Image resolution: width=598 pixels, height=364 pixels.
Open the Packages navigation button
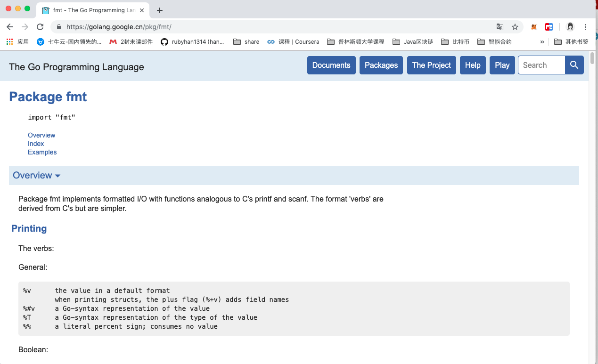coord(381,65)
